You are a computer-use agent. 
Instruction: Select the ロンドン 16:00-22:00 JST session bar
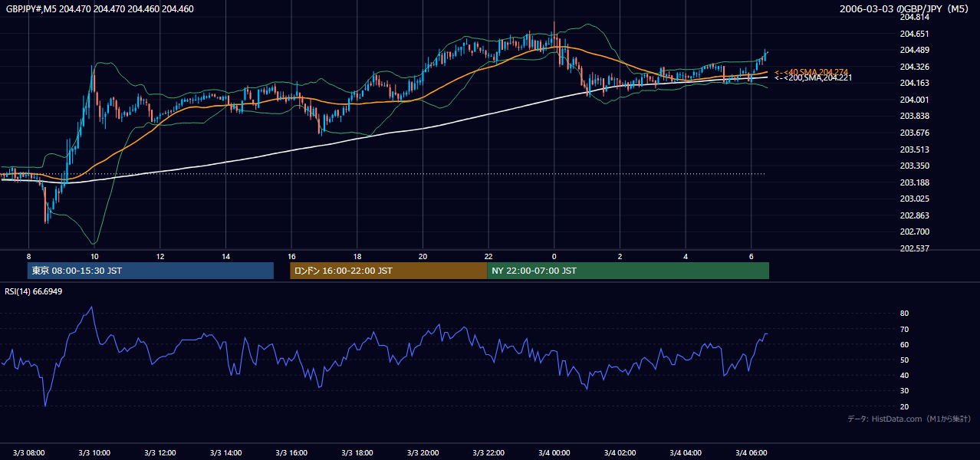[x=388, y=271]
